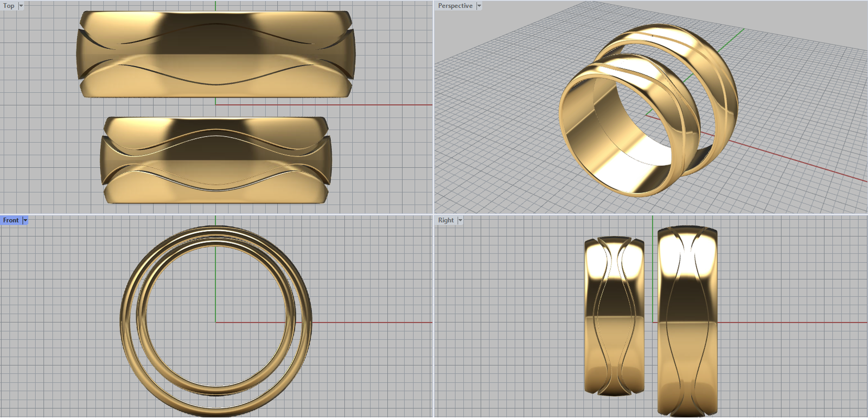Click the red axis line in Right viewport
This screenshot has width=868, height=419.
pos(787,322)
